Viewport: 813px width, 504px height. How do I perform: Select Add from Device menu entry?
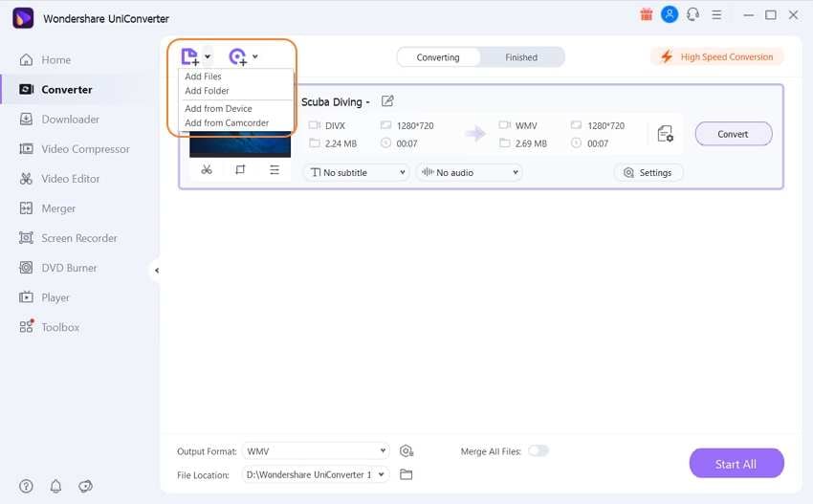(218, 108)
